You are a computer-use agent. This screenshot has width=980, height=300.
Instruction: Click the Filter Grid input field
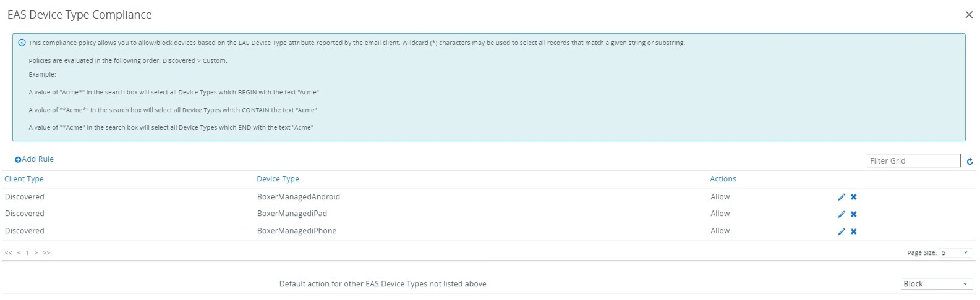[913, 160]
